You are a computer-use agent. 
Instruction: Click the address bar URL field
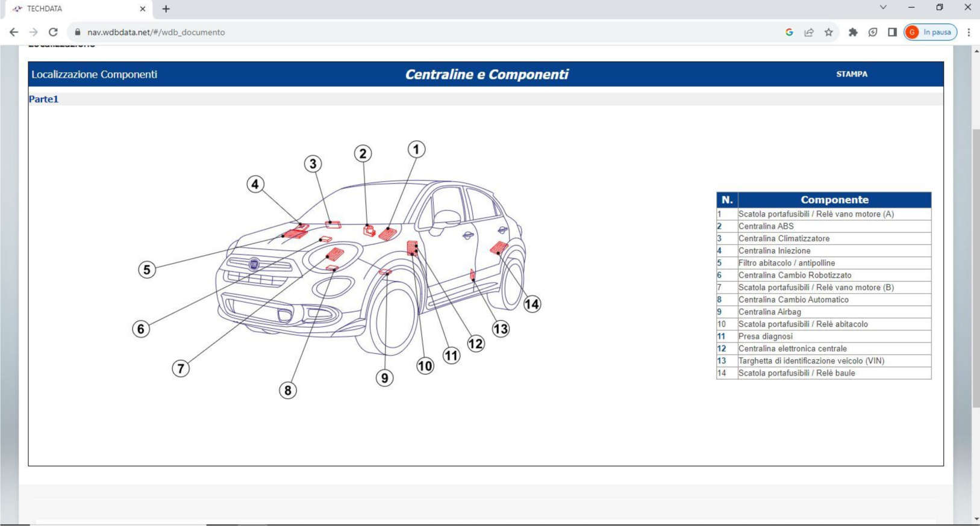(422, 32)
